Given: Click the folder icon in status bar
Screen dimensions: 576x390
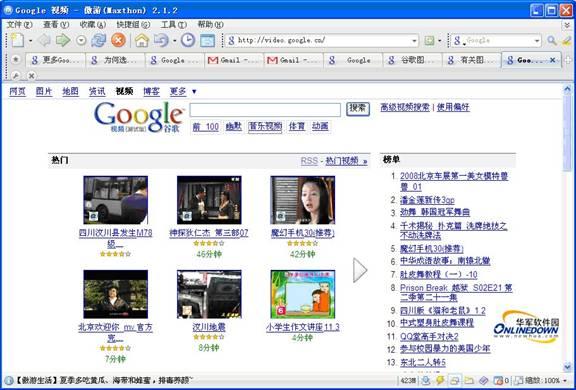Looking at the screenshot, I should tap(468, 380).
